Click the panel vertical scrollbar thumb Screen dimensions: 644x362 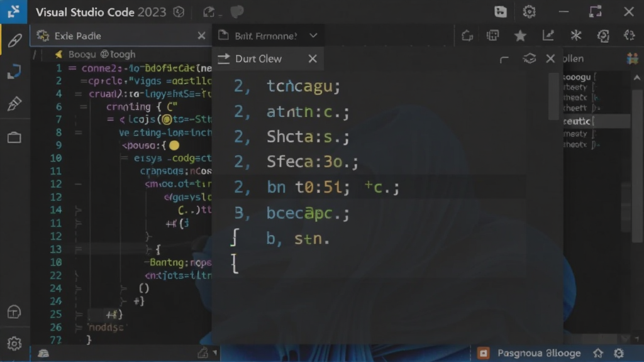tap(553, 96)
